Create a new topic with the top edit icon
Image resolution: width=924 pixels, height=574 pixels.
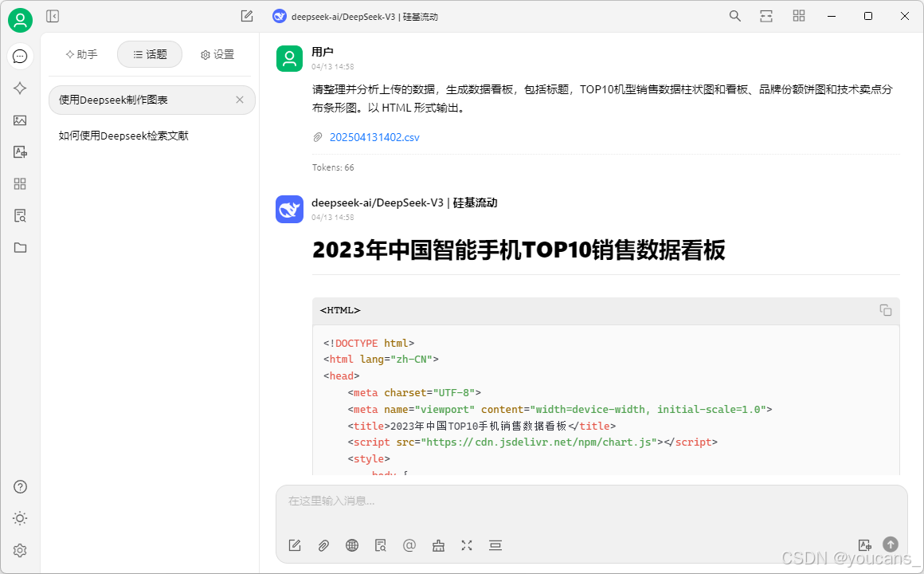[x=247, y=16]
